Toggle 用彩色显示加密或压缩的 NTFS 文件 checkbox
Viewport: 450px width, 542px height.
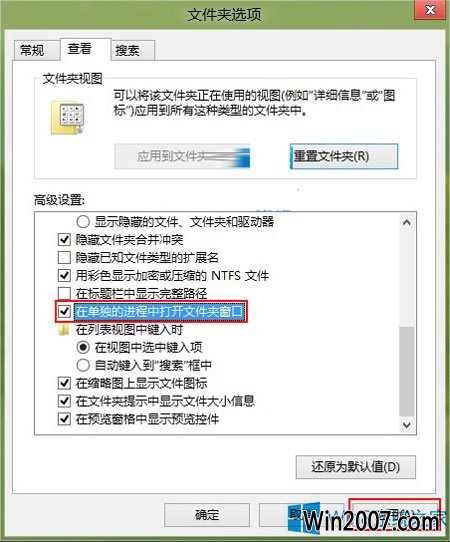pyautogui.click(x=64, y=275)
